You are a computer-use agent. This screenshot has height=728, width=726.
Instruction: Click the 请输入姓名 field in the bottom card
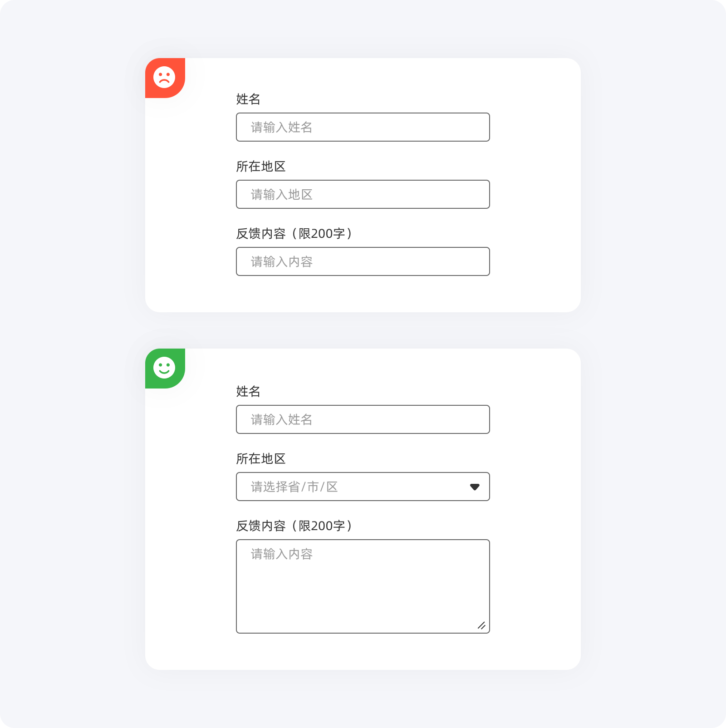[363, 419]
